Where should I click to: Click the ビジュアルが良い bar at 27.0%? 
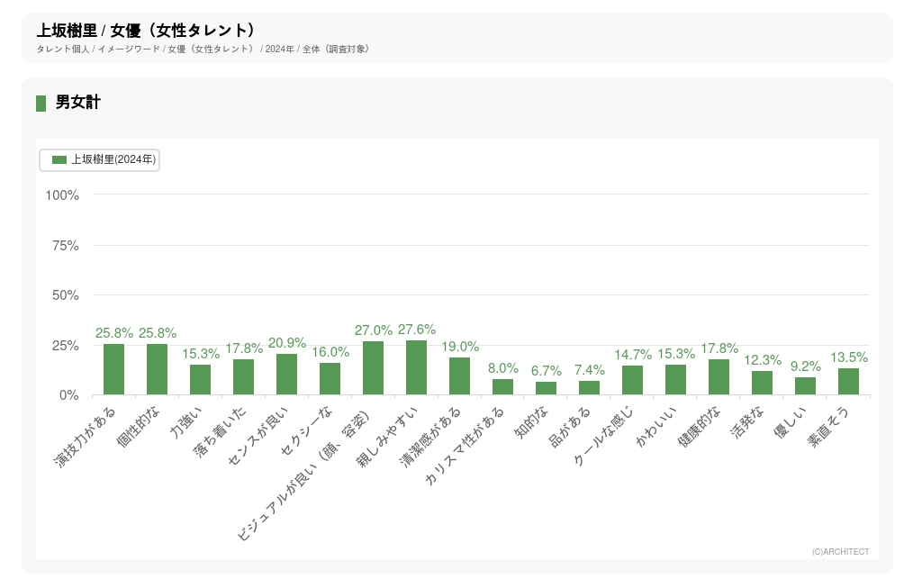tap(374, 368)
